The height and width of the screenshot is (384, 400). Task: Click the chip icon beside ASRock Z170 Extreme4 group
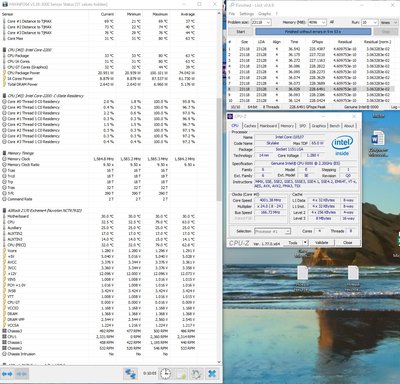point(4,210)
